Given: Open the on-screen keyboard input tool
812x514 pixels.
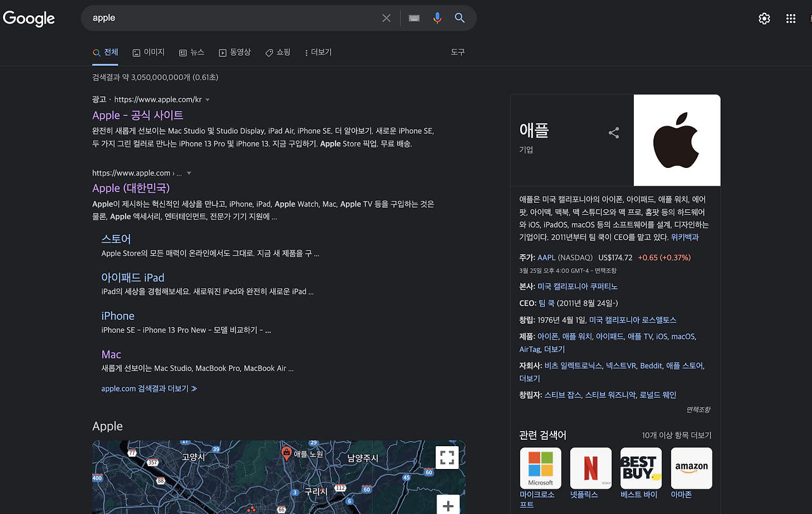Looking at the screenshot, I should click(414, 18).
